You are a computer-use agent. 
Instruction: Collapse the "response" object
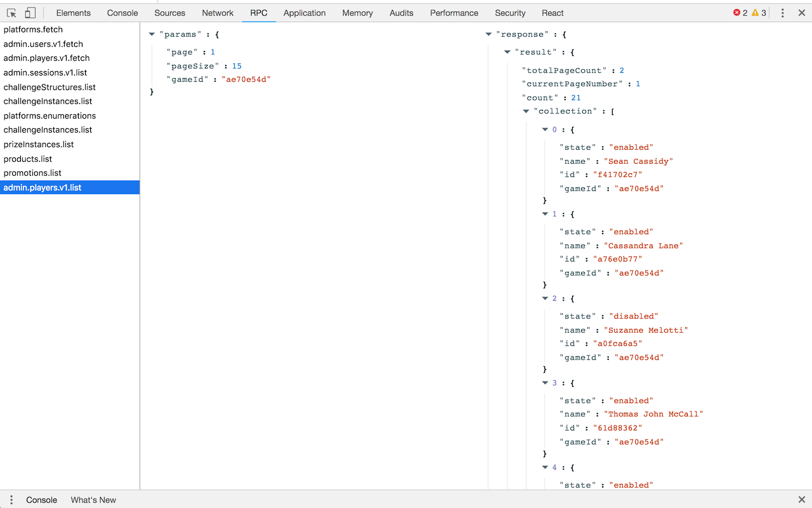tap(488, 34)
